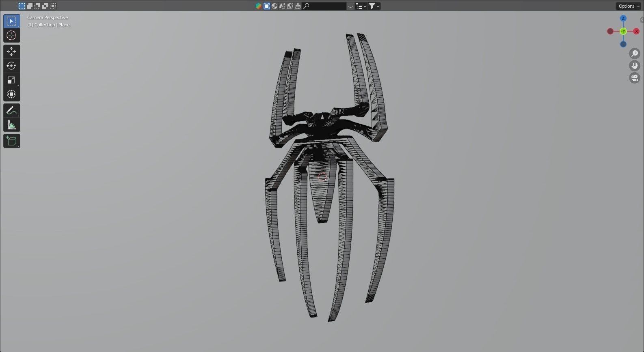Set selection mode to intersect

[x=53, y=6]
